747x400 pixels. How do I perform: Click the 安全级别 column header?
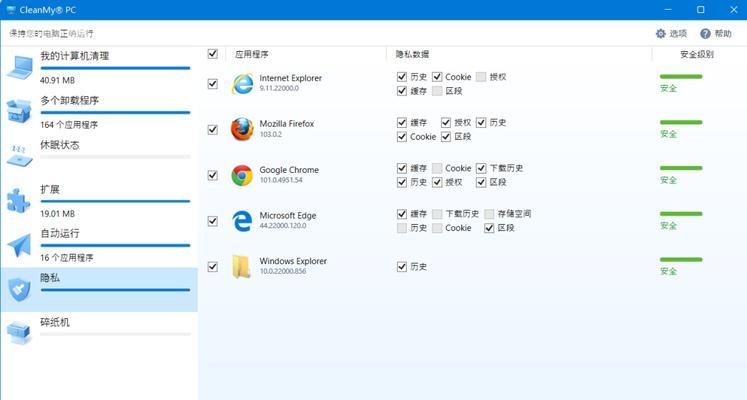pyautogui.click(x=697, y=54)
